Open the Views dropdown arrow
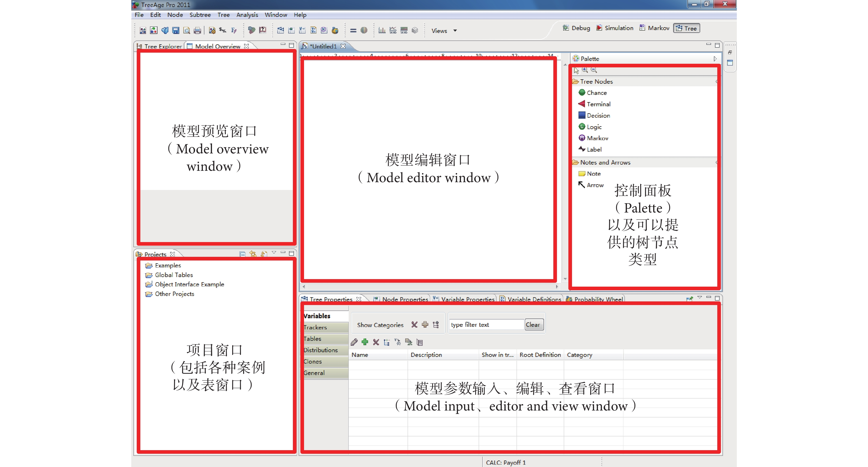868x467 pixels. pos(455,31)
